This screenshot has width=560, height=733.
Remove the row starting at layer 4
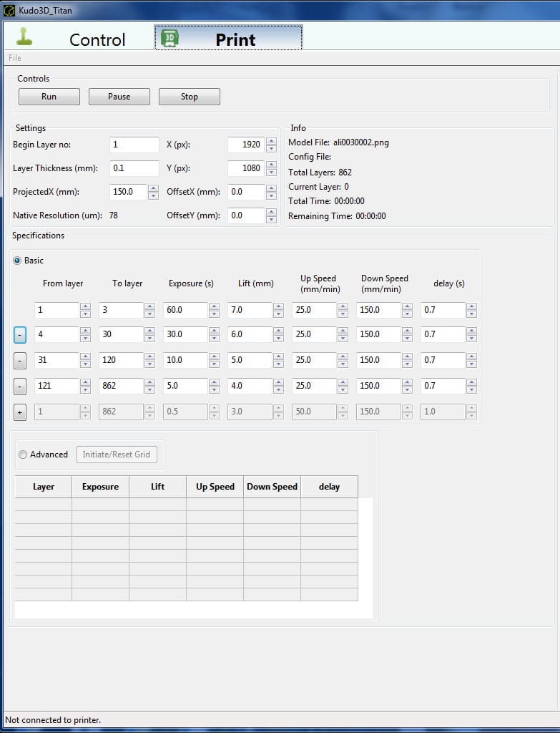click(x=20, y=334)
